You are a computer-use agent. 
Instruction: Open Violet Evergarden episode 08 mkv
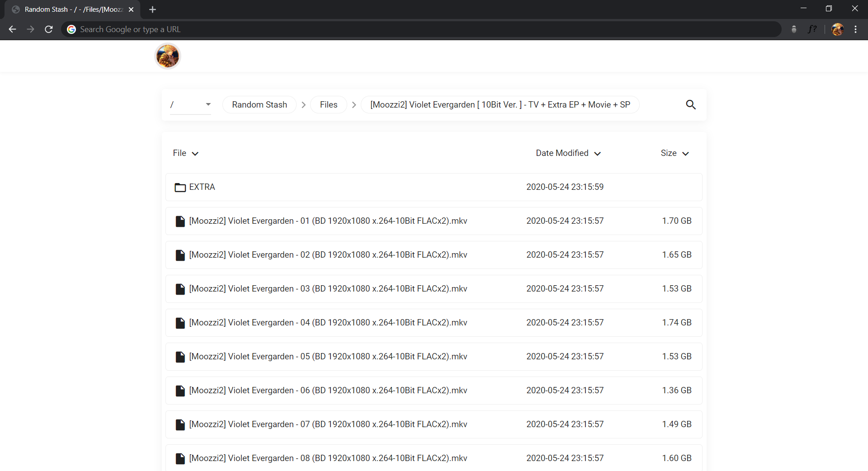434,458
